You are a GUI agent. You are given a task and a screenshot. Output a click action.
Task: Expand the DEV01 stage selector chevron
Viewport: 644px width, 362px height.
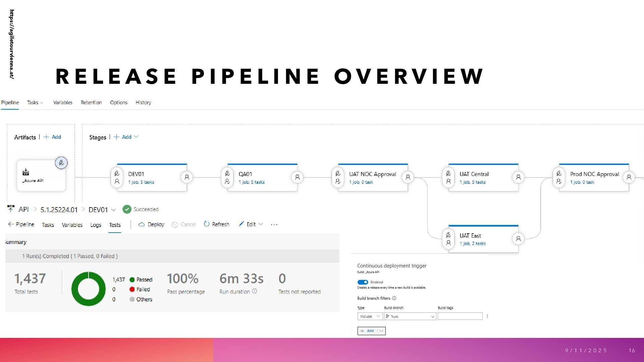(113, 210)
